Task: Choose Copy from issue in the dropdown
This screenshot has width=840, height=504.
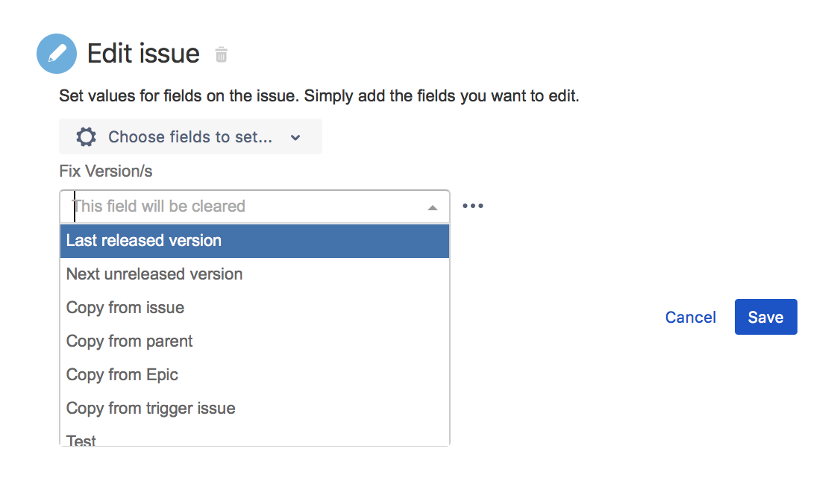Action: pos(125,307)
